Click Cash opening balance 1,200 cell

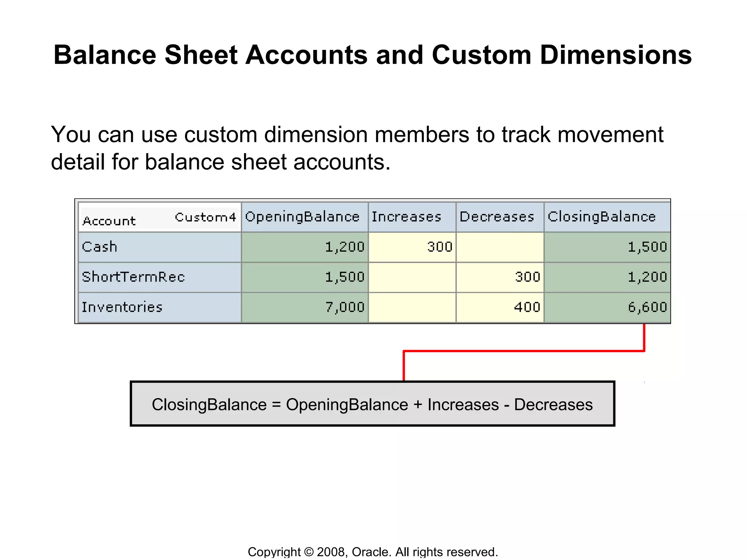tap(305, 247)
